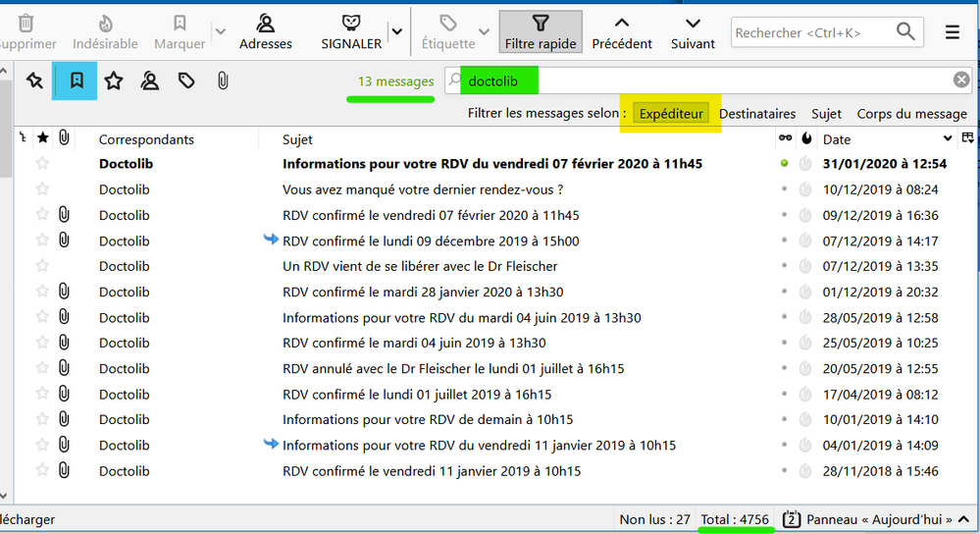Click the doctolib quick filter text field

point(706,80)
